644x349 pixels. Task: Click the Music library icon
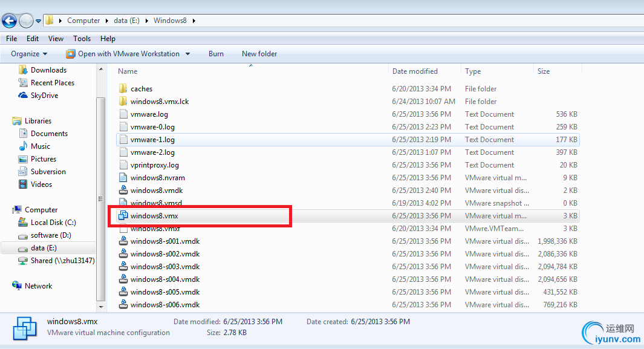click(23, 146)
